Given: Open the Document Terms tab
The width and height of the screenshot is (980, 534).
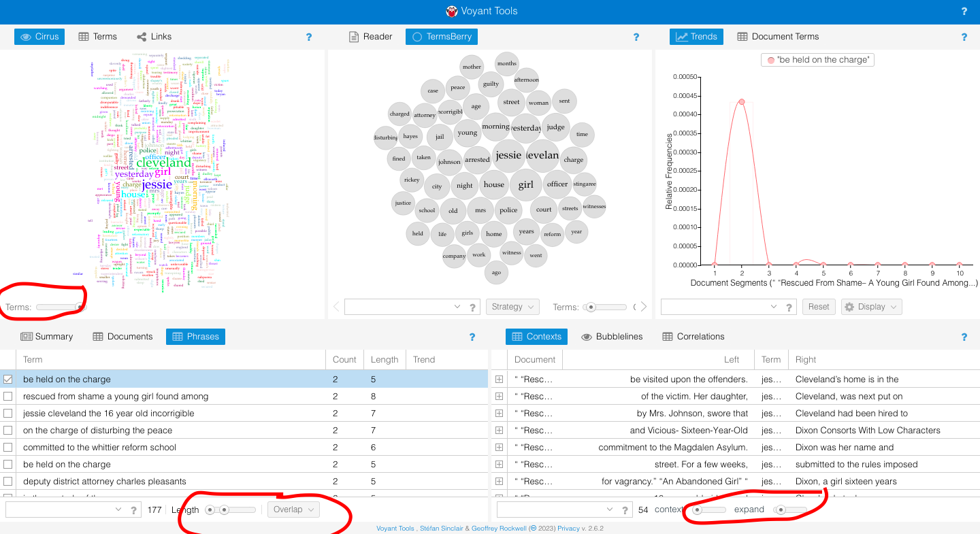Looking at the screenshot, I should coord(777,37).
